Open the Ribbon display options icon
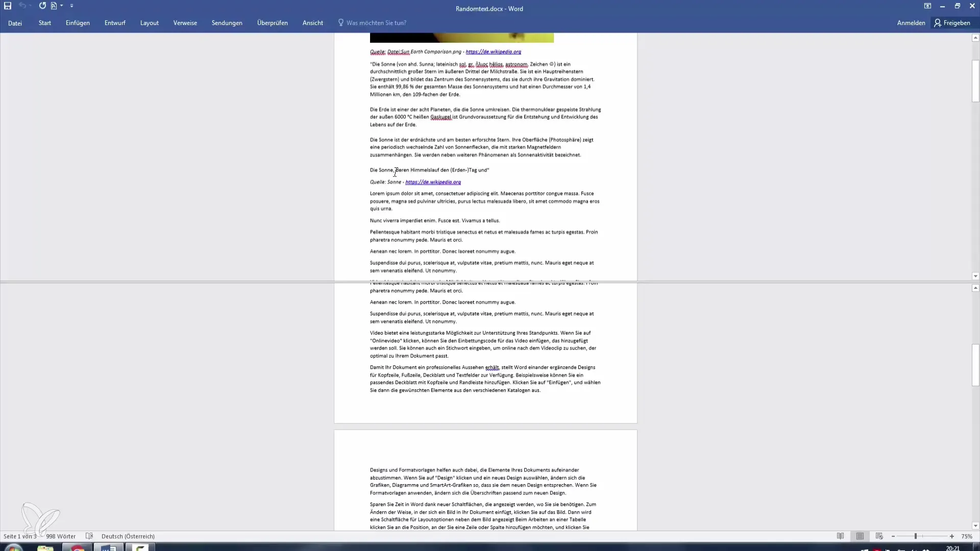The image size is (980, 551). pyautogui.click(x=927, y=6)
